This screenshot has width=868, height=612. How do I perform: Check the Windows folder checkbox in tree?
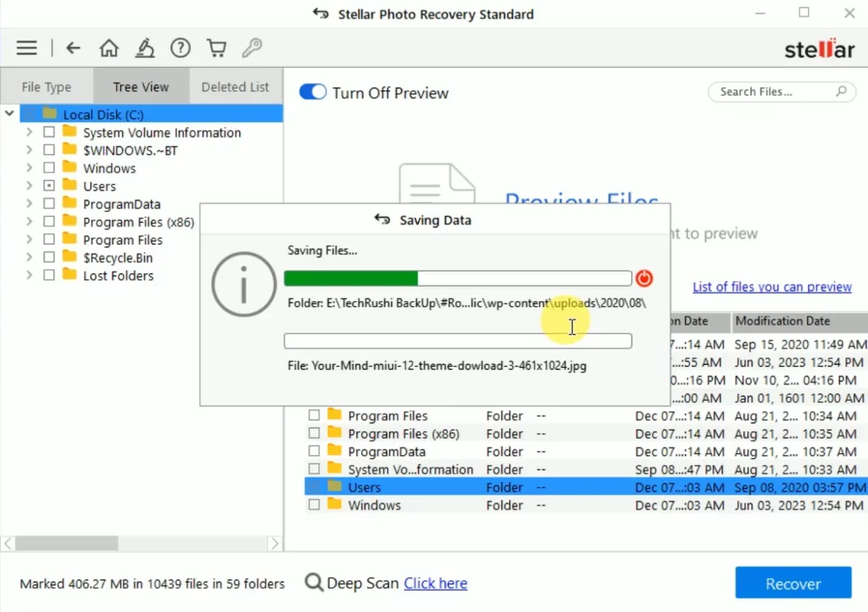49,169
